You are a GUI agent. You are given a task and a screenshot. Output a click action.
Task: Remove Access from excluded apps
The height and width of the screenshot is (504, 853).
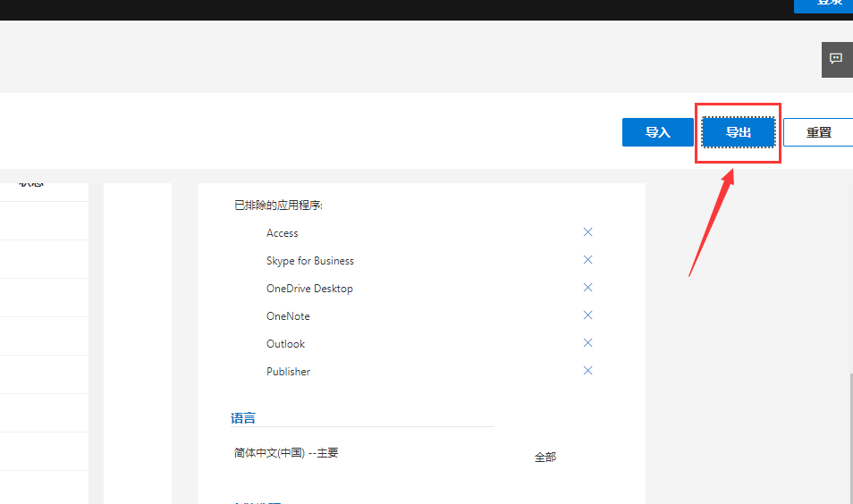(587, 232)
